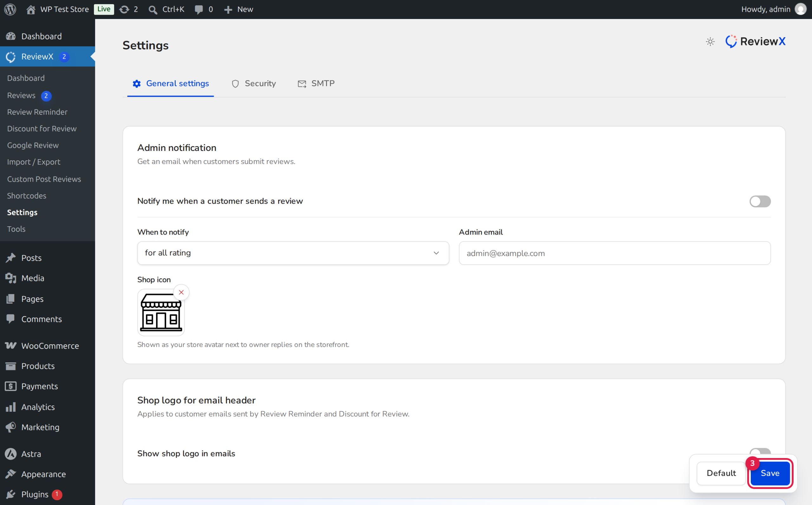Image resolution: width=812 pixels, height=505 pixels.
Task: Click the ReviewX sidebar menu icon
Action: pyautogui.click(x=11, y=57)
